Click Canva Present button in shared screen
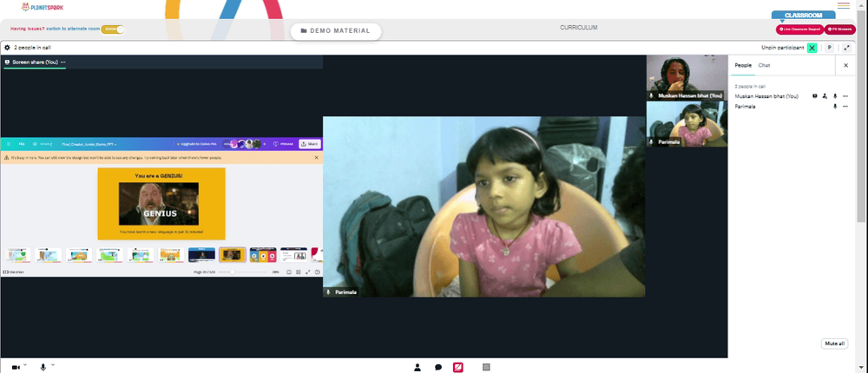The height and width of the screenshot is (373, 868). 284,144
